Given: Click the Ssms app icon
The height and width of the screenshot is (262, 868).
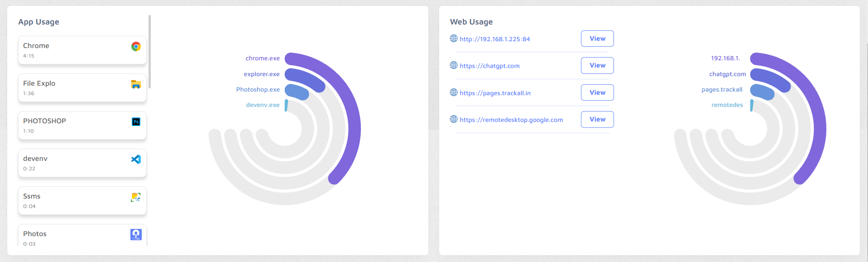Looking at the screenshot, I should pyautogui.click(x=136, y=197).
